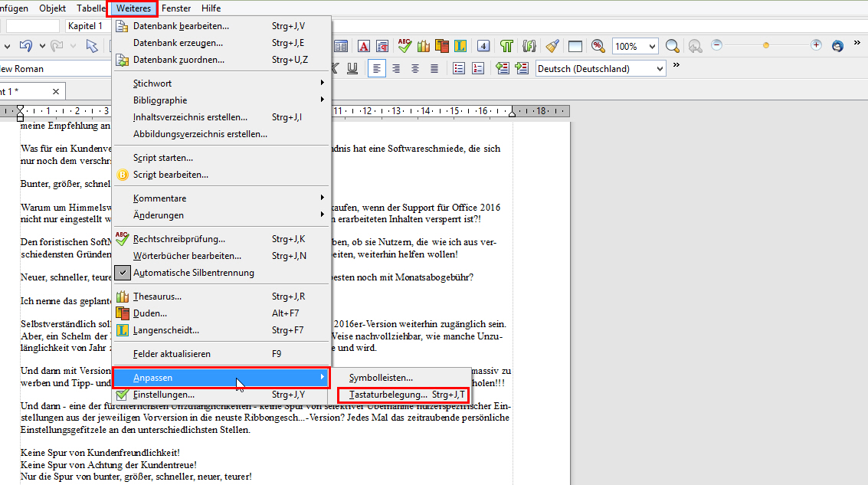Viewport: 868px width, 485px height.
Task: Click the format painter brush icon
Action: (552, 46)
